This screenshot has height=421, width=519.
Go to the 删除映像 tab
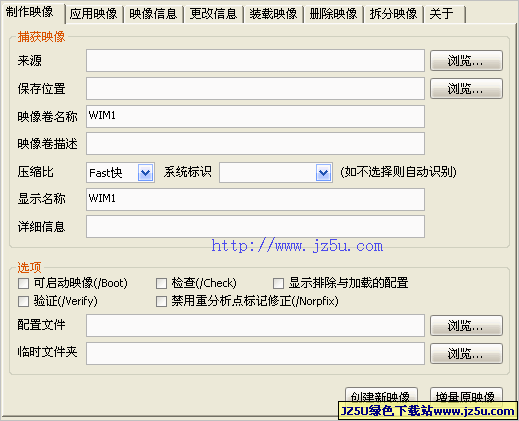[333, 14]
